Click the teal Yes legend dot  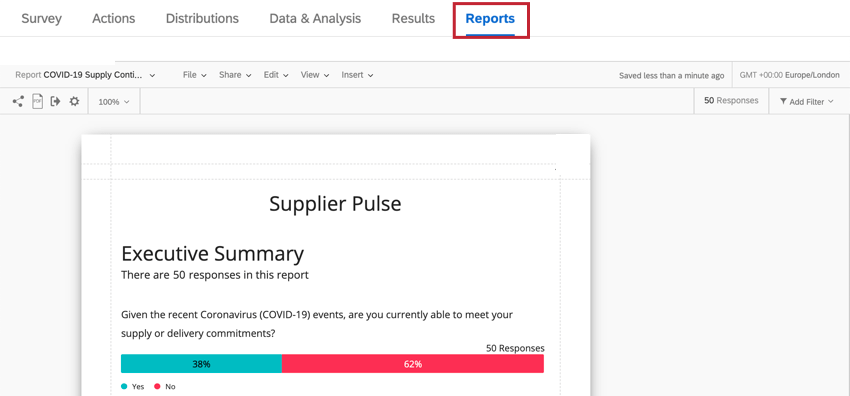click(x=124, y=387)
